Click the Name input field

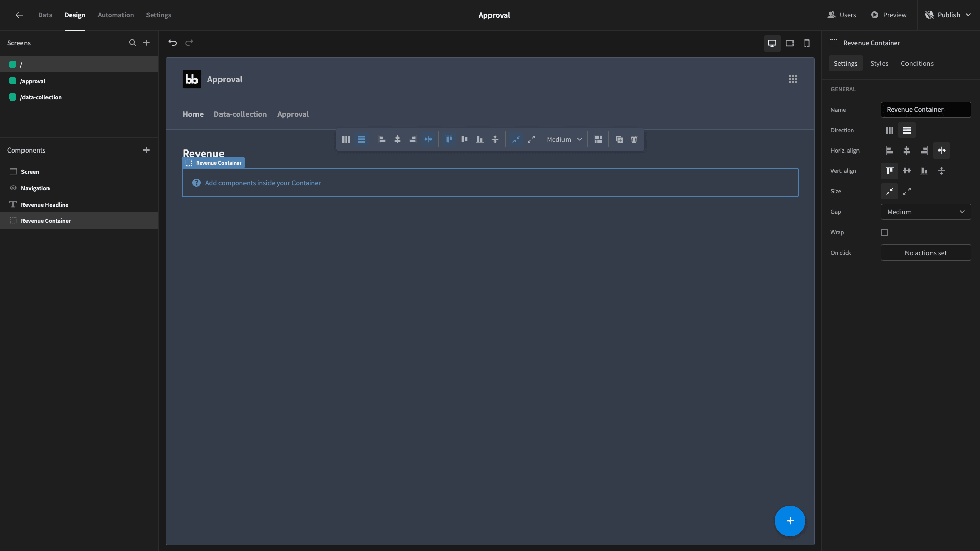tap(926, 110)
